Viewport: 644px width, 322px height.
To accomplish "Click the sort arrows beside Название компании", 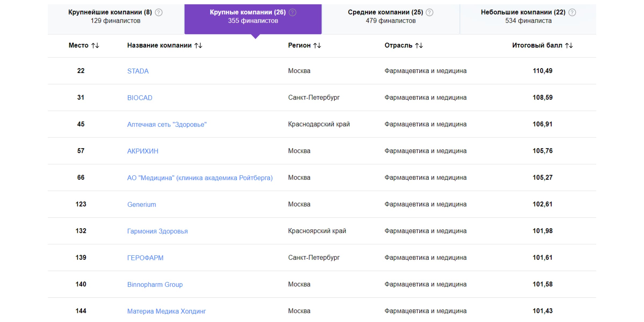I will (x=198, y=46).
